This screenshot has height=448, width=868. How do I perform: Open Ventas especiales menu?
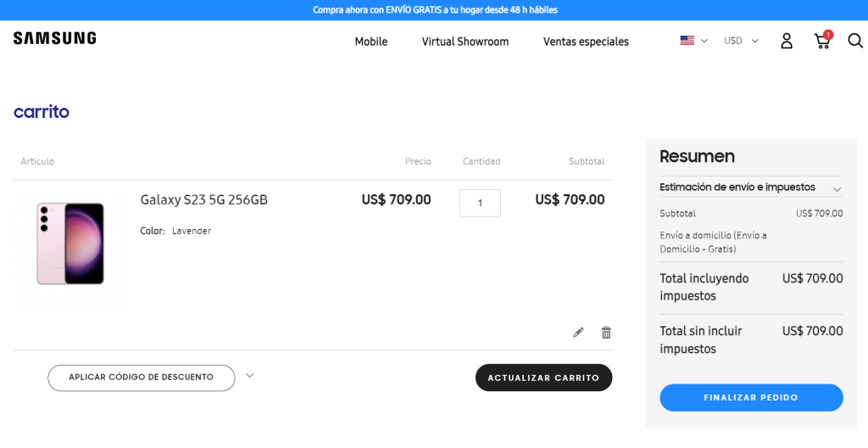586,42
